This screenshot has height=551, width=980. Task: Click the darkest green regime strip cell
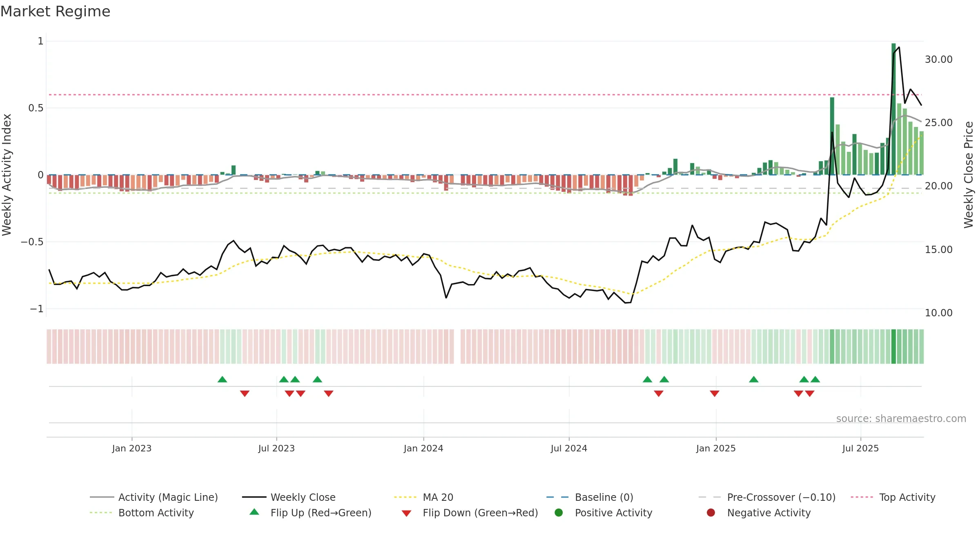[x=893, y=347]
